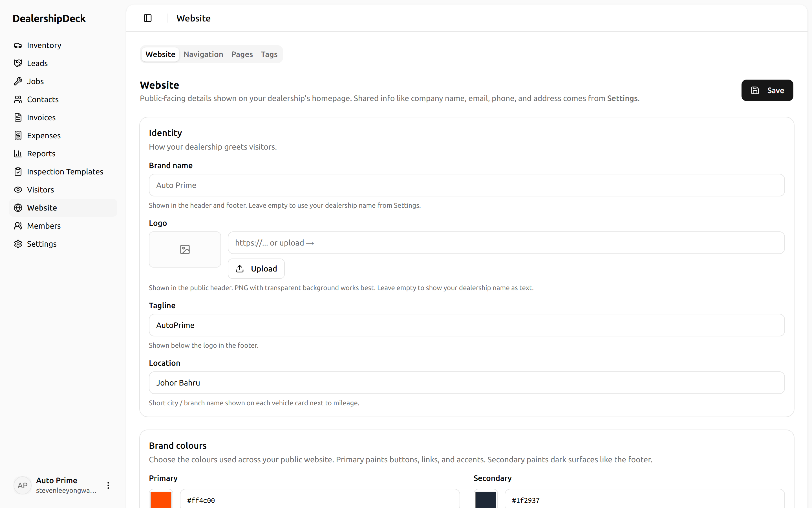Select the Website tab
This screenshot has height=508, width=812.
pos(160,54)
